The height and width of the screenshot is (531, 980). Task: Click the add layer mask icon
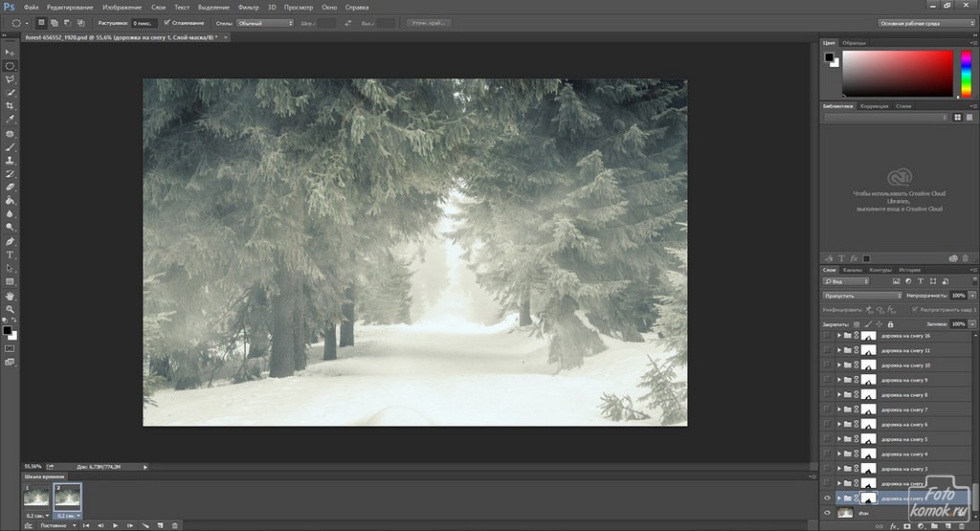coord(907,526)
